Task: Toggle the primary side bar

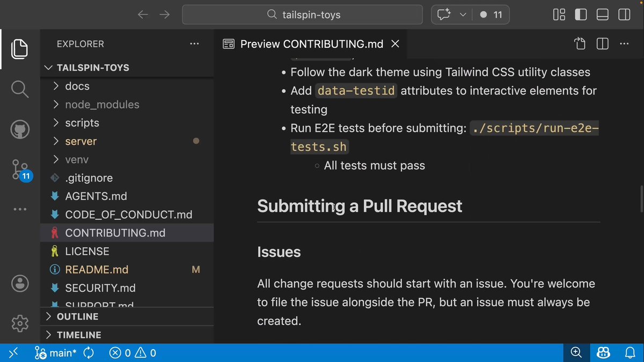Action: pos(581,15)
